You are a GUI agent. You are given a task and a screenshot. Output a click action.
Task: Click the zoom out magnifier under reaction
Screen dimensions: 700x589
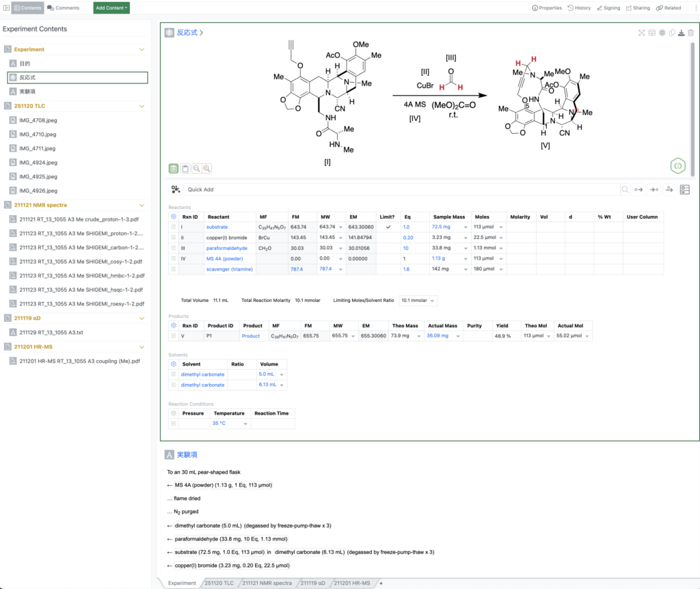click(x=196, y=169)
